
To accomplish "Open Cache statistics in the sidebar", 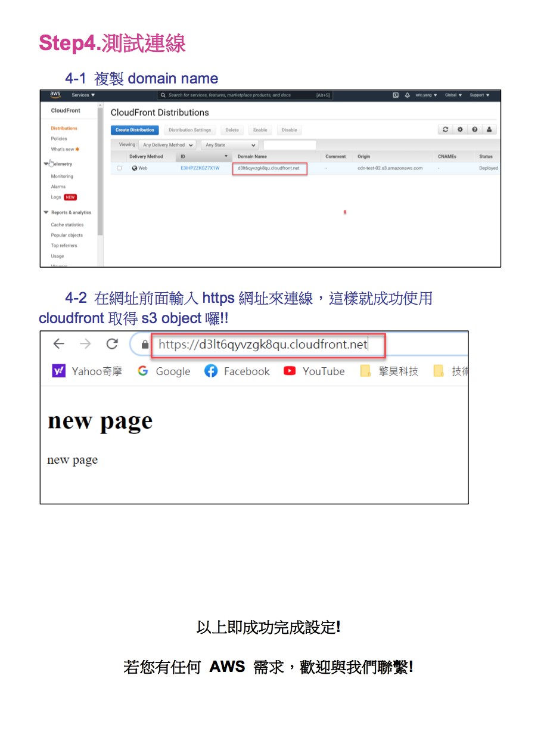I will tap(67, 225).
